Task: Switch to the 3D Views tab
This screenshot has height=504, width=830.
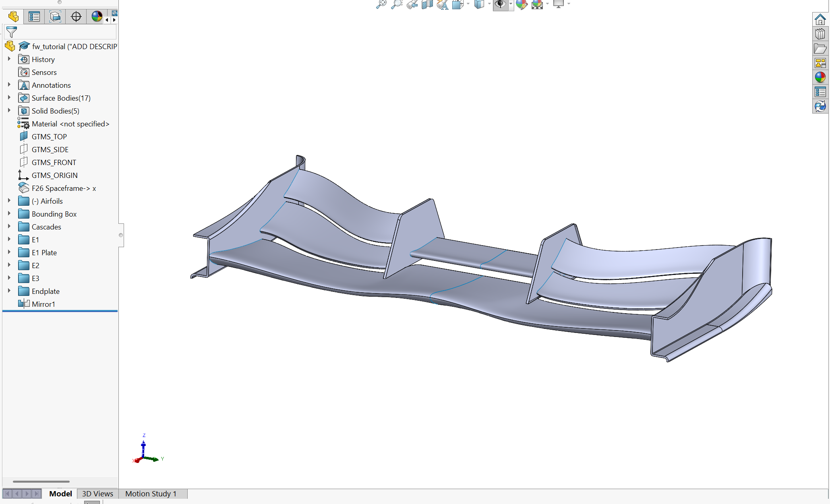Action: coord(97,494)
